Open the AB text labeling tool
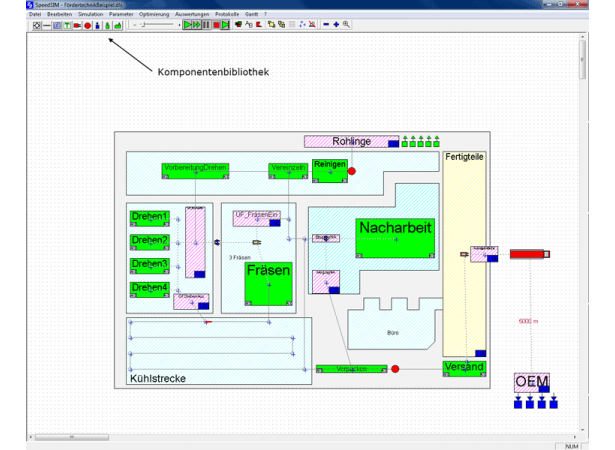 pyautogui.click(x=249, y=24)
